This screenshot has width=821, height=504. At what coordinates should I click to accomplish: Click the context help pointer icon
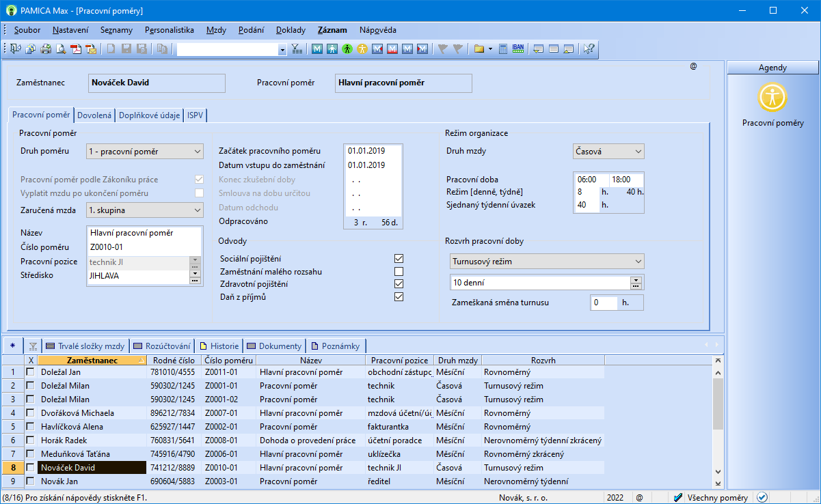click(x=589, y=49)
